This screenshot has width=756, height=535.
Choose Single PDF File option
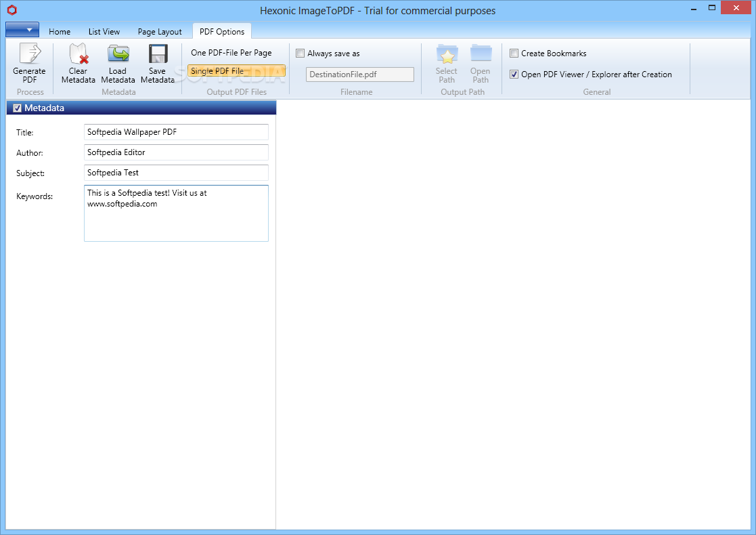[236, 71]
